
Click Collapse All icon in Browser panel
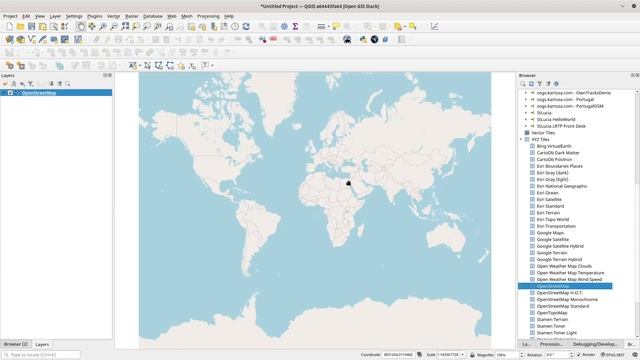click(548, 84)
